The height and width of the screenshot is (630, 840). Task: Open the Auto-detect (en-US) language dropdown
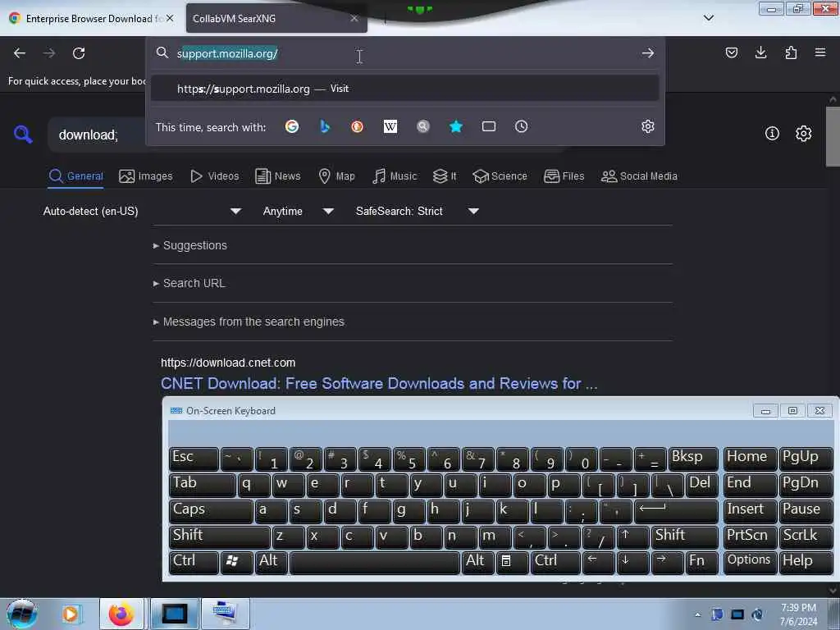point(141,211)
